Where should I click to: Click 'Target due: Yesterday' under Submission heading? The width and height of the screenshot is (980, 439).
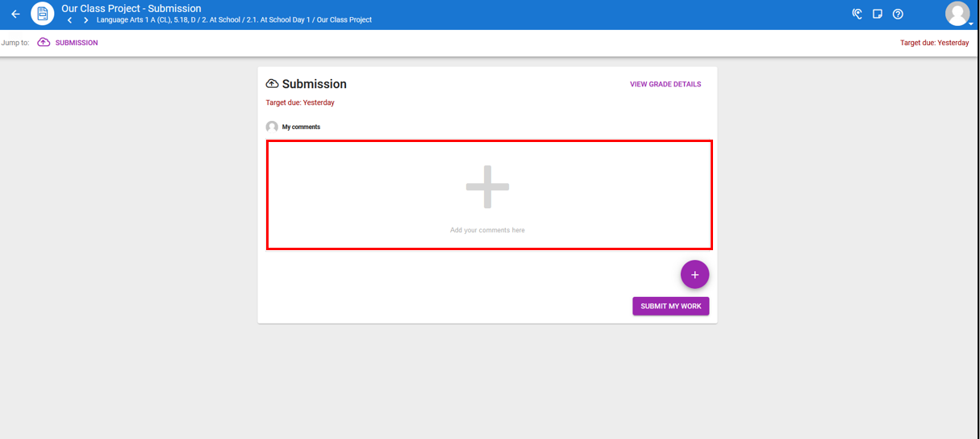(300, 102)
